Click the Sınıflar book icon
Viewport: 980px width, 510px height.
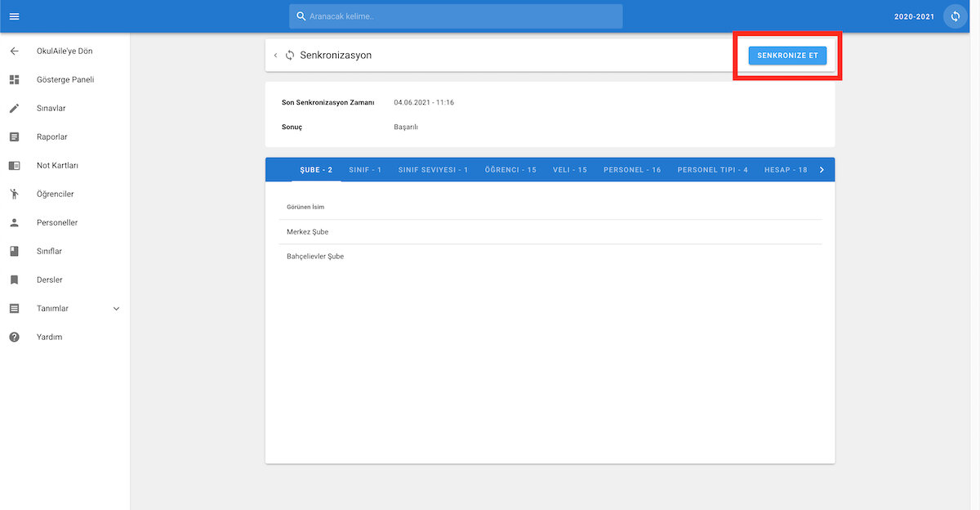click(x=14, y=252)
